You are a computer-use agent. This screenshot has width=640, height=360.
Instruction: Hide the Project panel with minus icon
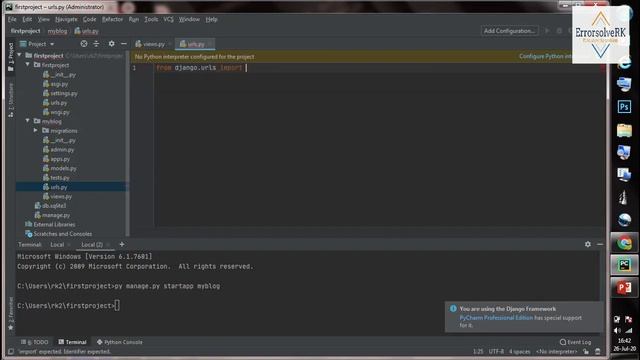pyautogui.click(x=124, y=44)
